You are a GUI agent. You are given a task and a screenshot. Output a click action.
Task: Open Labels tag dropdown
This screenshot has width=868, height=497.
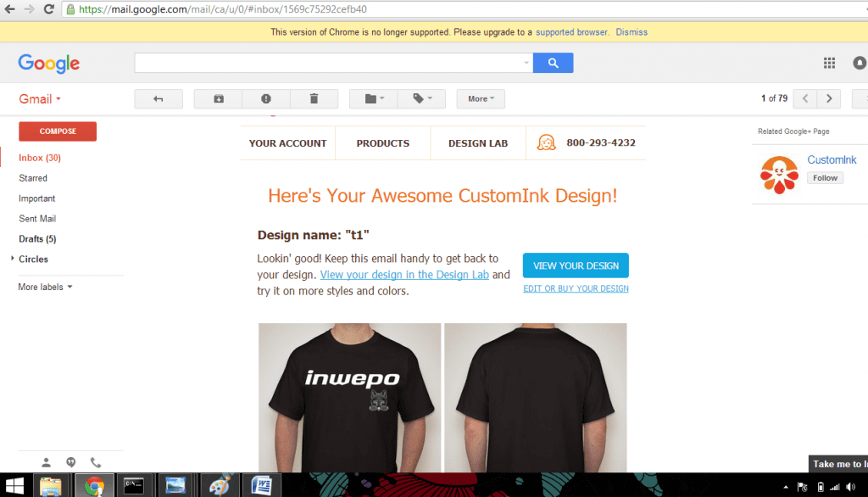tap(422, 98)
